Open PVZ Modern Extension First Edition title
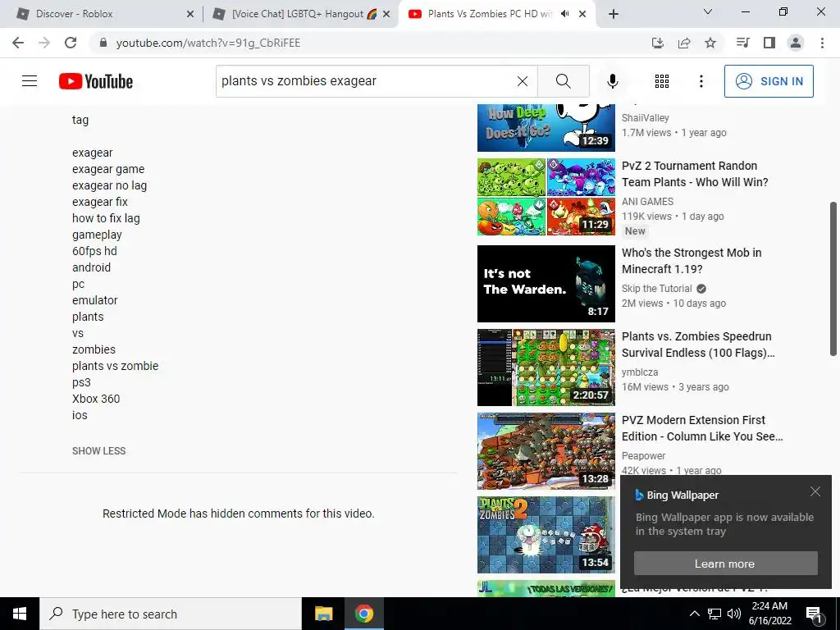840x630 pixels. [x=702, y=428]
